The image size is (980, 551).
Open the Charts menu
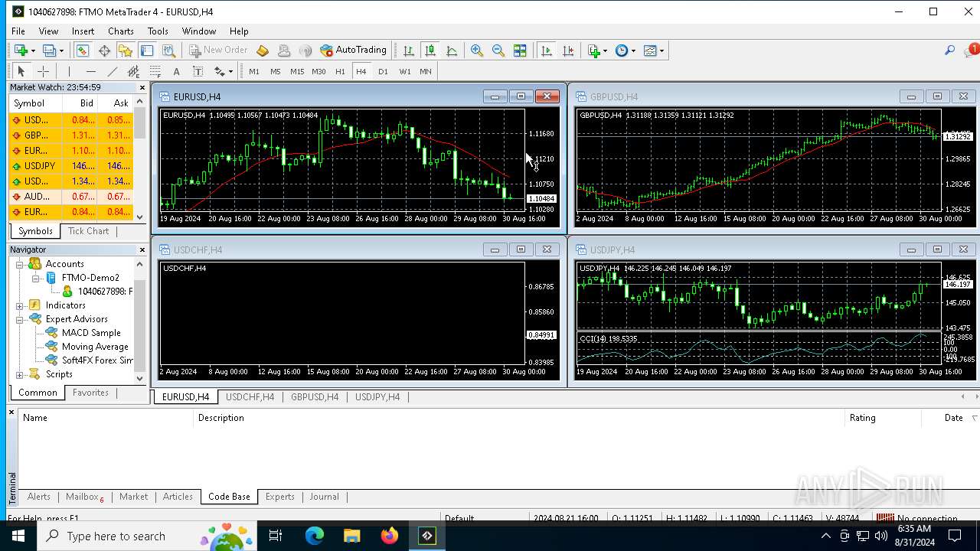[121, 31]
